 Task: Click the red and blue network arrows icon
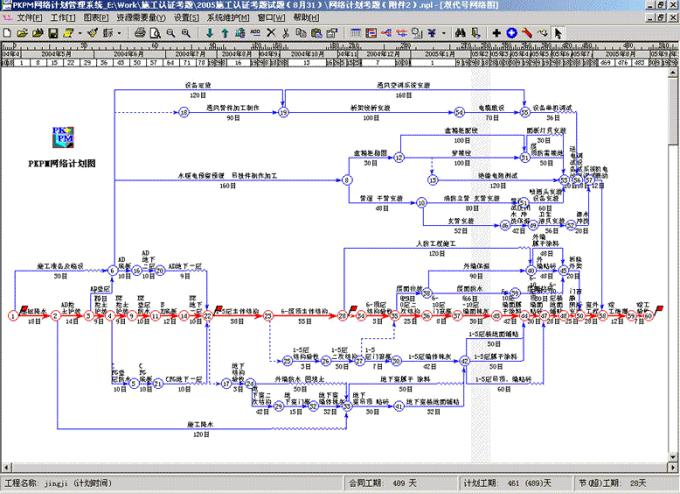[386, 33]
